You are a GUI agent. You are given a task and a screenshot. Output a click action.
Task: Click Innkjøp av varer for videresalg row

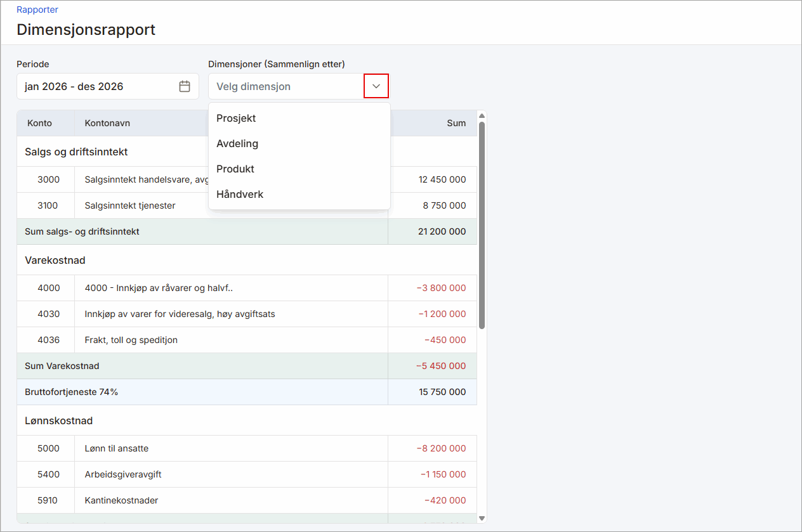click(247, 314)
